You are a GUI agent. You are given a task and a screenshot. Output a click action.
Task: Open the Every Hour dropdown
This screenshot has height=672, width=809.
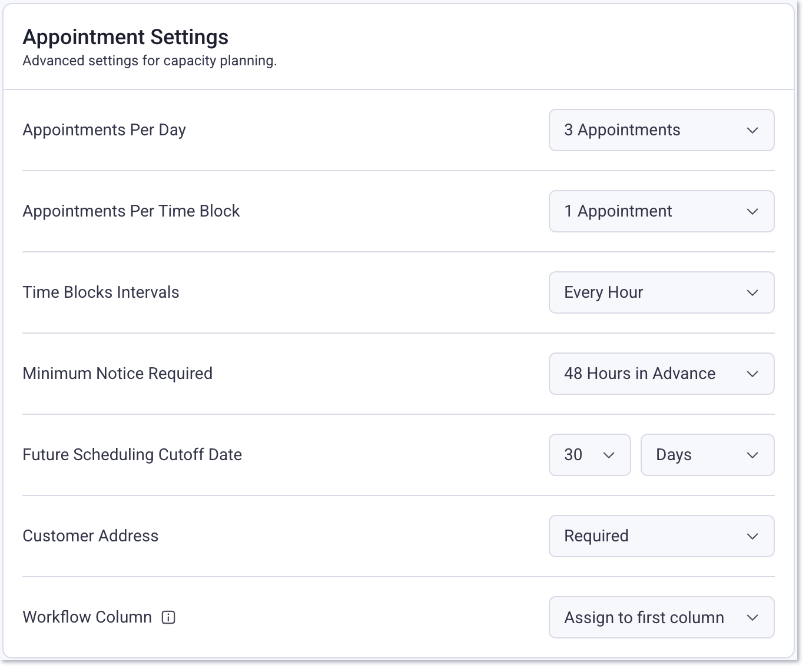[x=661, y=292]
